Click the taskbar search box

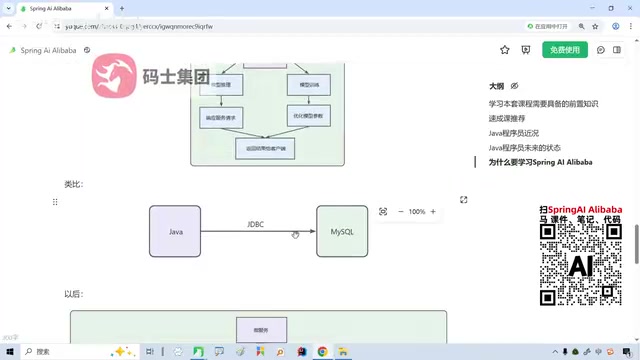[x=80, y=351]
